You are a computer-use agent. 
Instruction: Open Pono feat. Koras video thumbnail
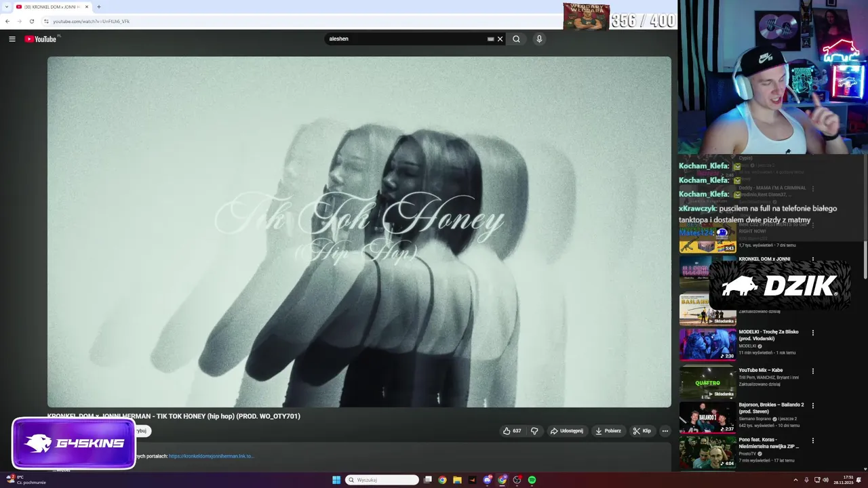click(707, 452)
